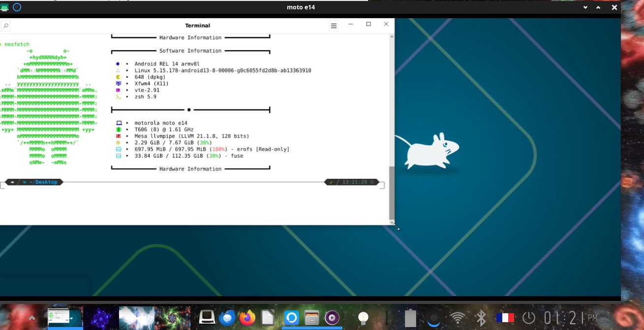Open the moto e14 window dropdown arrow
The width and height of the screenshot is (644, 330).
click(585, 7)
